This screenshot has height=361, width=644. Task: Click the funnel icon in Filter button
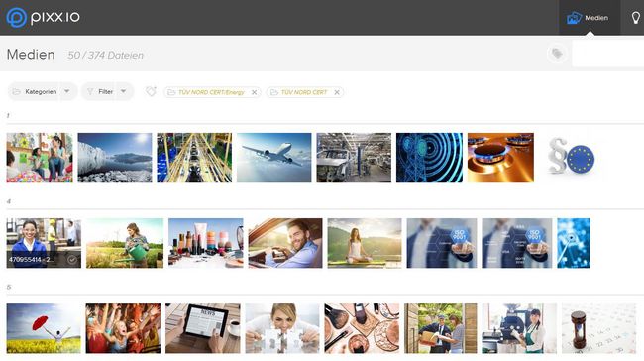90,92
